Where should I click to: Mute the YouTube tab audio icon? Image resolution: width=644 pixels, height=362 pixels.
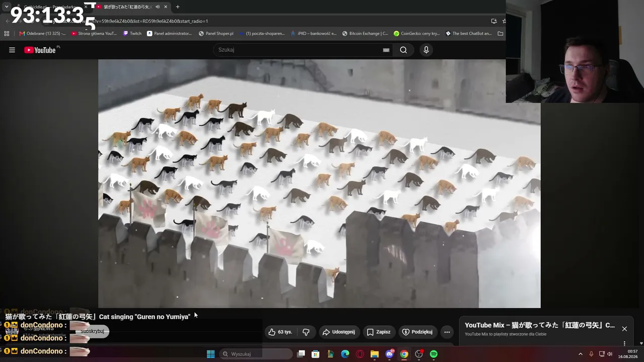pyautogui.click(x=157, y=7)
